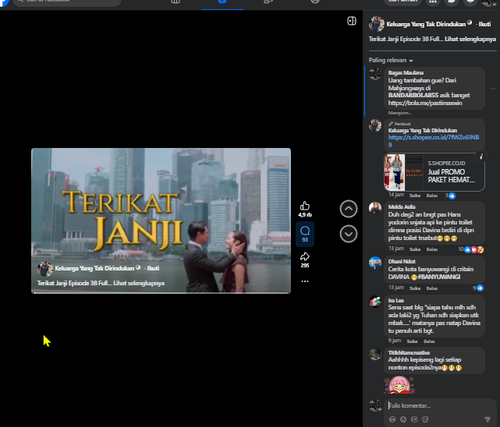This screenshot has width=500, height=427.
Task: Send comment with the arrow icon
Action: (x=487, y=419)
